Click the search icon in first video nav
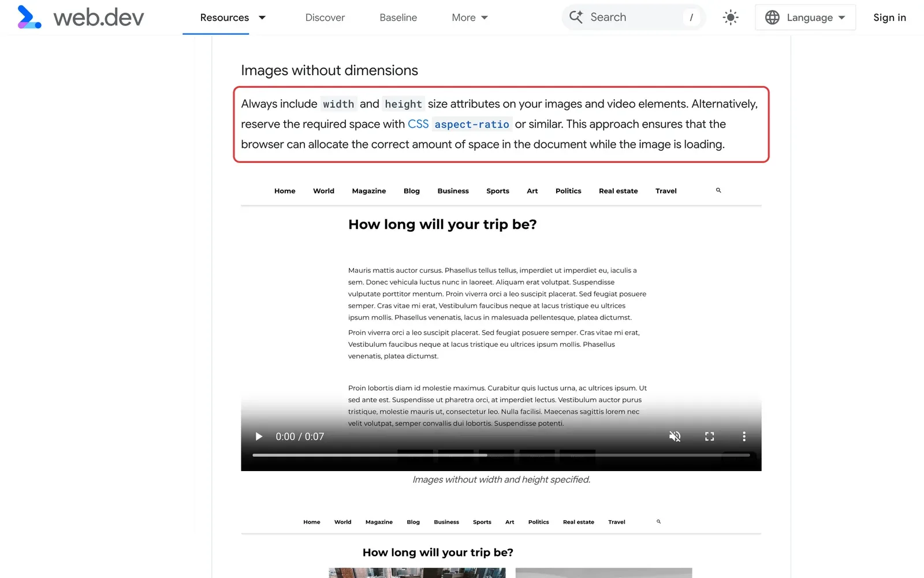 coord(718,190)
